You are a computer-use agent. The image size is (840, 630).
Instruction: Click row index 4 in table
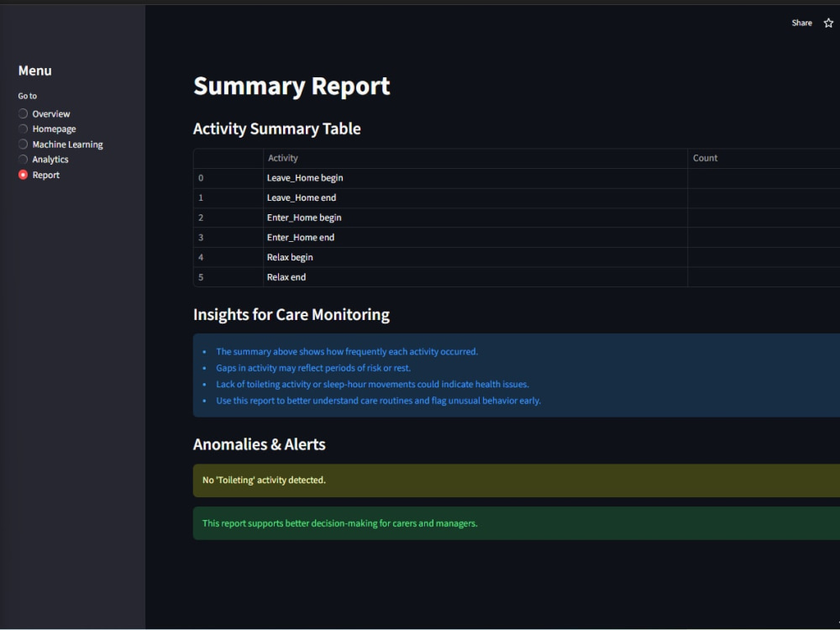(x=228, y=257)
